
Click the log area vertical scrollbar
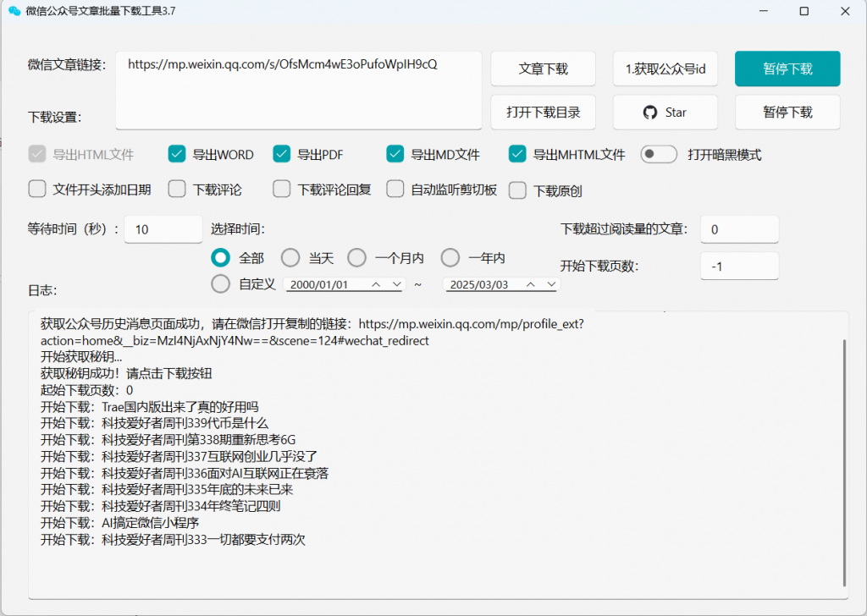click(844, 463)
